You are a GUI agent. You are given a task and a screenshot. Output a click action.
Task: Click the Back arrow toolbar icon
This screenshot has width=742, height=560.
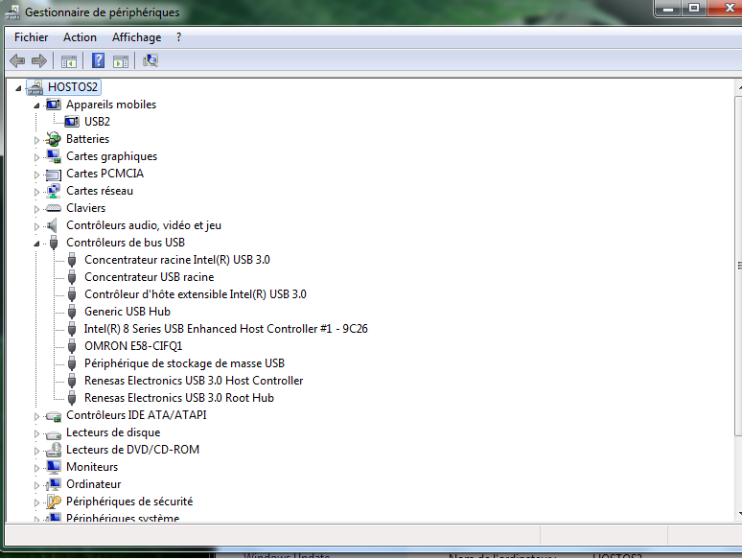[17, 60]
